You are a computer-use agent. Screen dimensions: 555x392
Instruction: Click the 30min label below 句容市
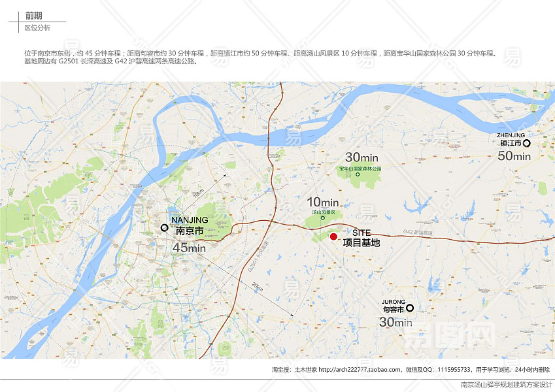[395, 322]
